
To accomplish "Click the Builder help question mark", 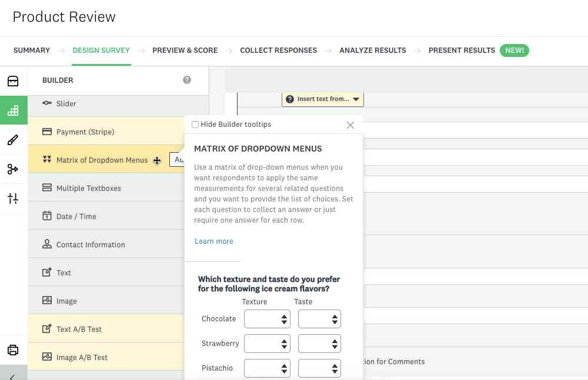I will click(187, 79).
